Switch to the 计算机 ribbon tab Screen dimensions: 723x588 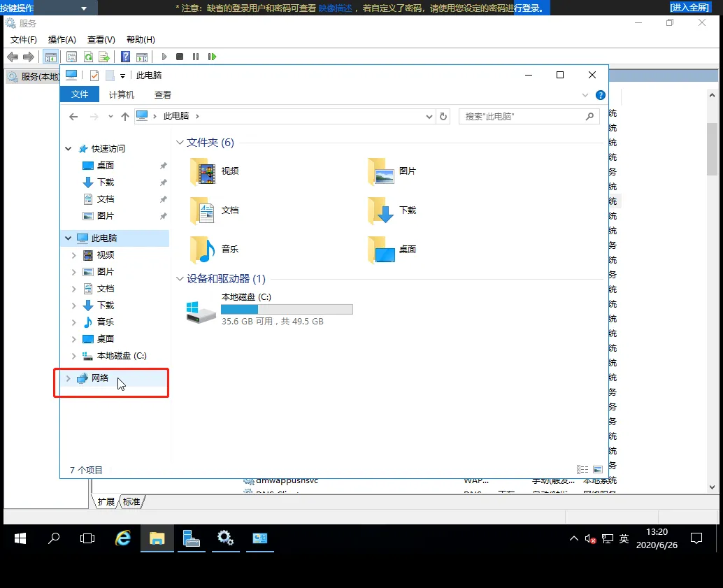coord(122,94)
